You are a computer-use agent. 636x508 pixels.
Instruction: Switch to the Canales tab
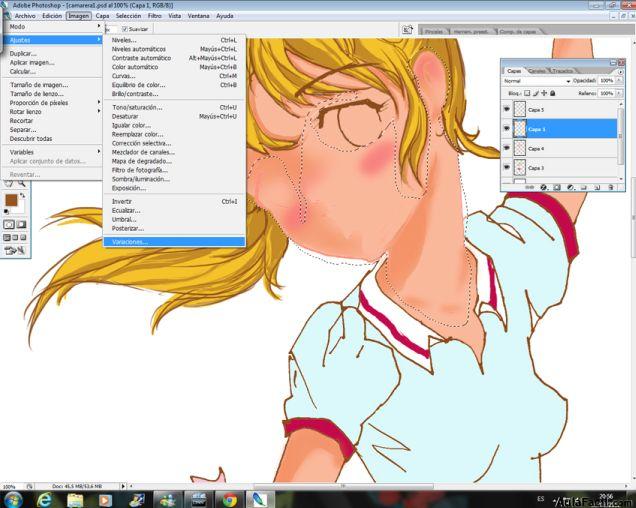pyautogui.click(x=537, y=71)
